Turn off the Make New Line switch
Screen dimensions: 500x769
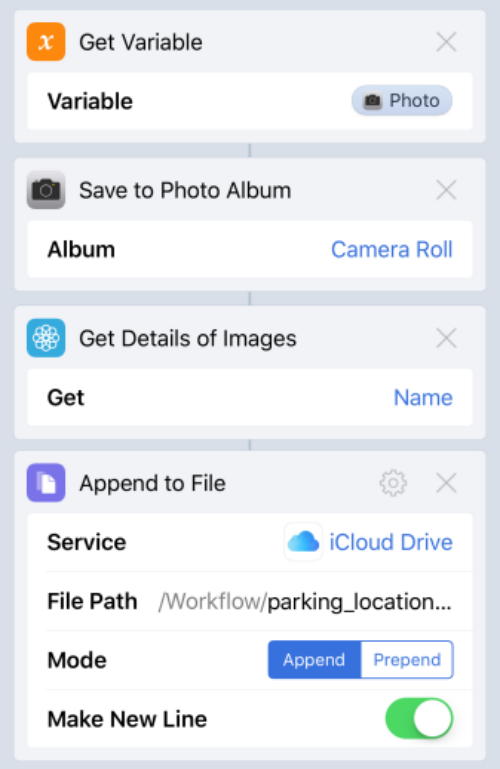(419, 718)
